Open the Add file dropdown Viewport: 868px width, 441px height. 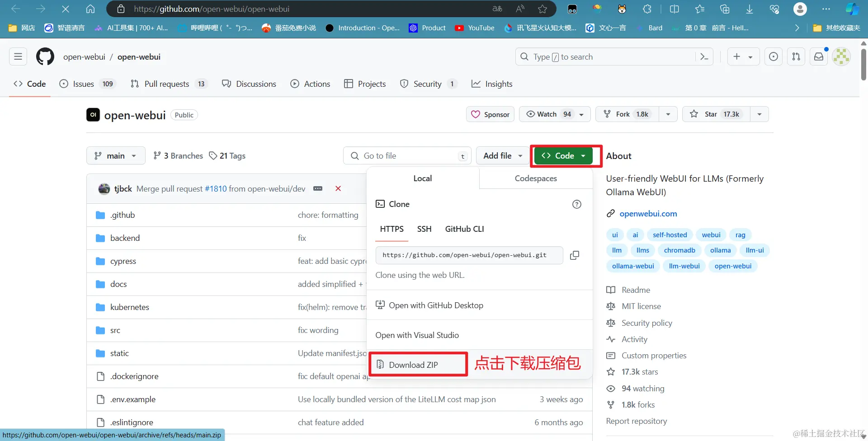point(503,155)
